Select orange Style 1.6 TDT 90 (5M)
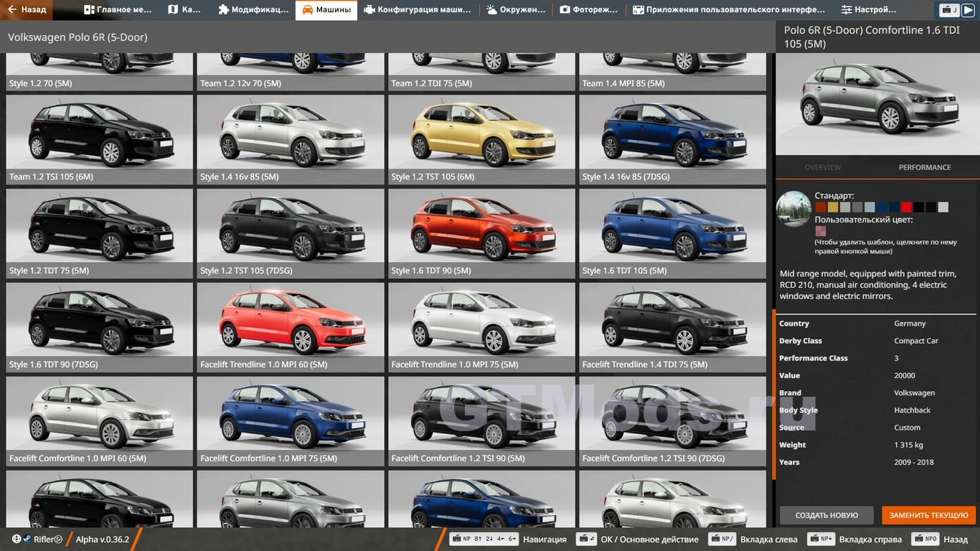 pos(481,233)
